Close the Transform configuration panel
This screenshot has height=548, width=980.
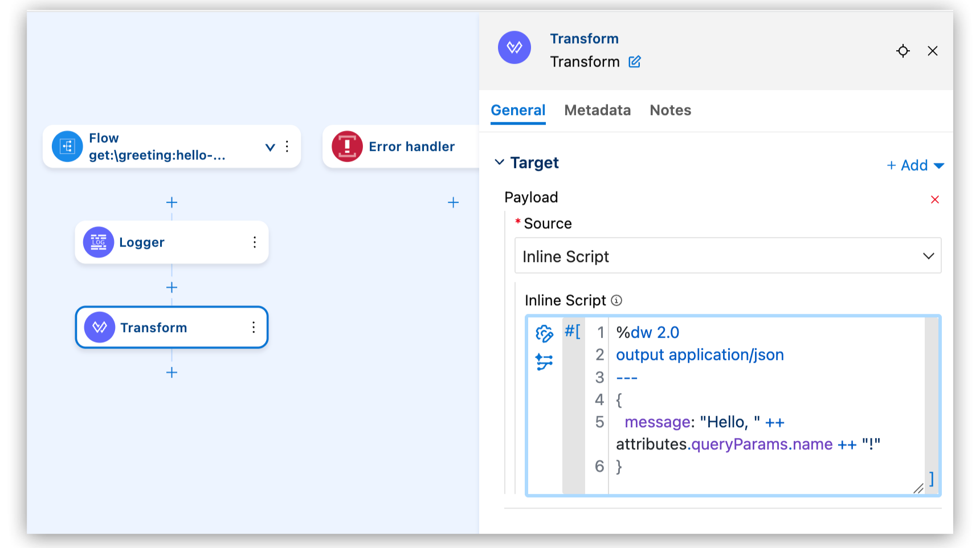pyautogui.click(x=933, y=51)
